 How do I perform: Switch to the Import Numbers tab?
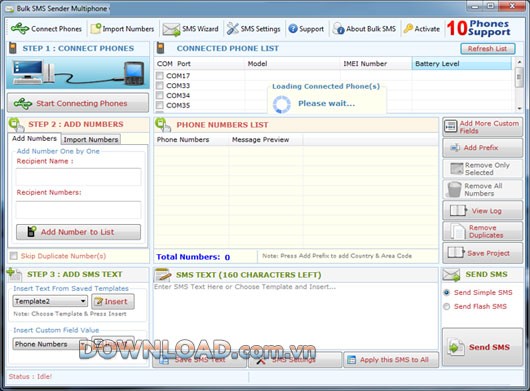(91, 139)
